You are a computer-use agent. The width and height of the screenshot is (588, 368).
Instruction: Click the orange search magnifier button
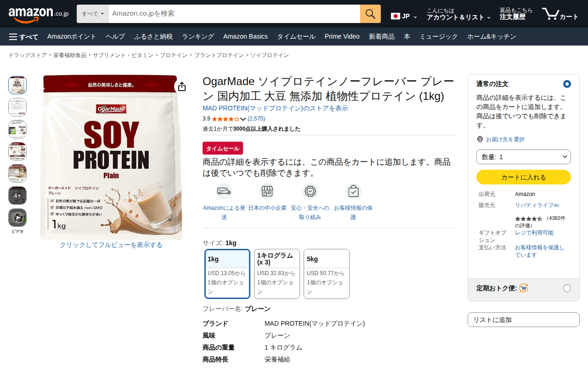[x=370, y=14]
